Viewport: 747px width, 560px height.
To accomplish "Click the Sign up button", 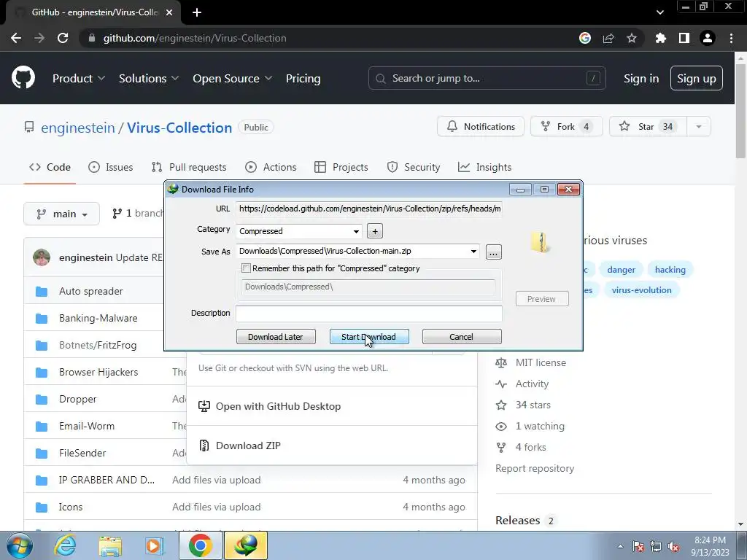I will [x=696, y=79].
